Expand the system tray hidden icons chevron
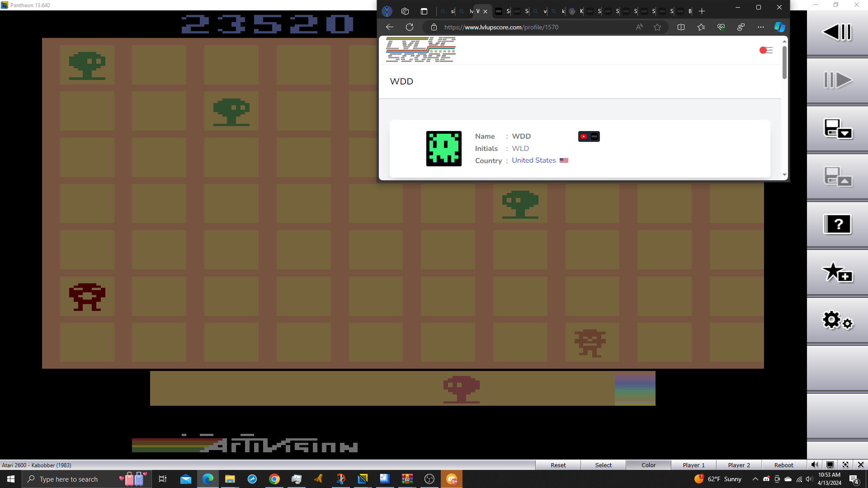The height and width of the screenshot is (488, 868). tap(755, 479)
